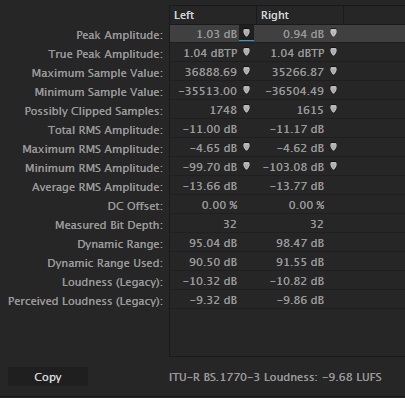The width and height of the screenshot is (405, 398).
Task: Click Left Maximum Sample Value 36888.69
Action: (211, 72)
